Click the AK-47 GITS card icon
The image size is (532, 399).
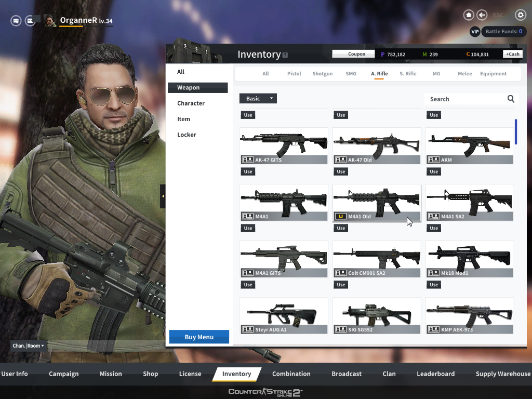248,160
